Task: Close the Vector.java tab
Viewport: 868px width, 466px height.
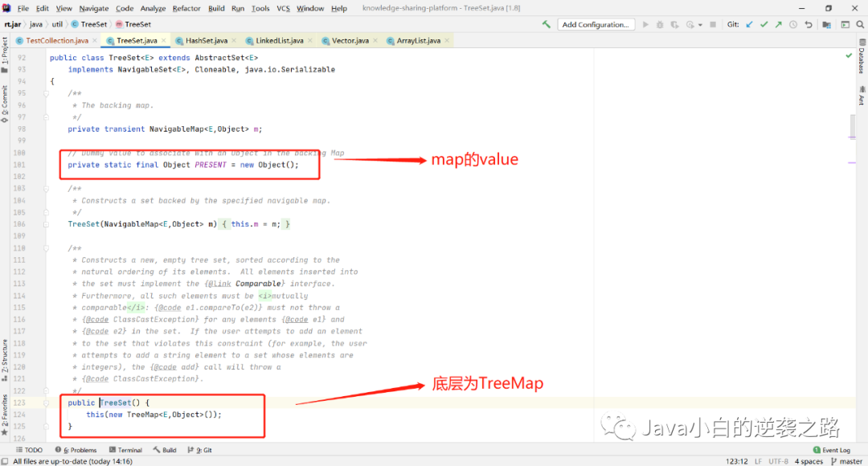Action: point(375,40)
